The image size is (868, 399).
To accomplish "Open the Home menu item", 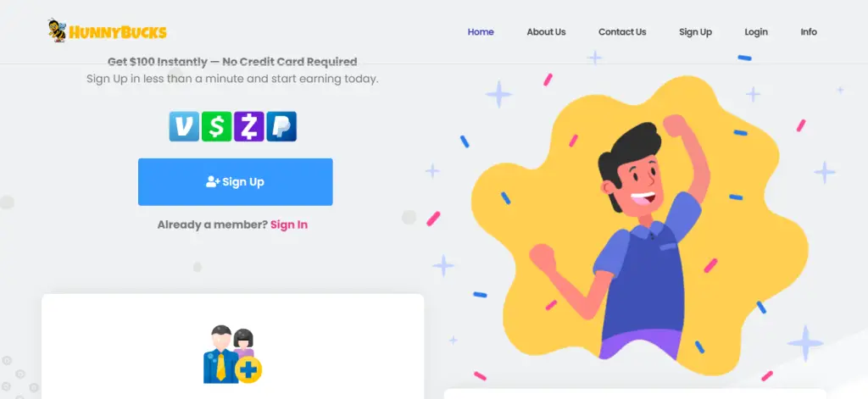I will click(x=481, y=31).
